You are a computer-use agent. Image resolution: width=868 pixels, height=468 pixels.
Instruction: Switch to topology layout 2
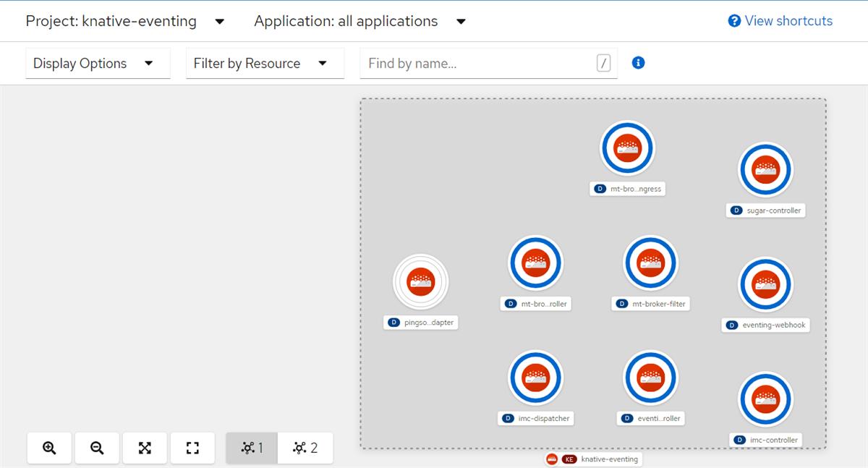tap(306, 448)
